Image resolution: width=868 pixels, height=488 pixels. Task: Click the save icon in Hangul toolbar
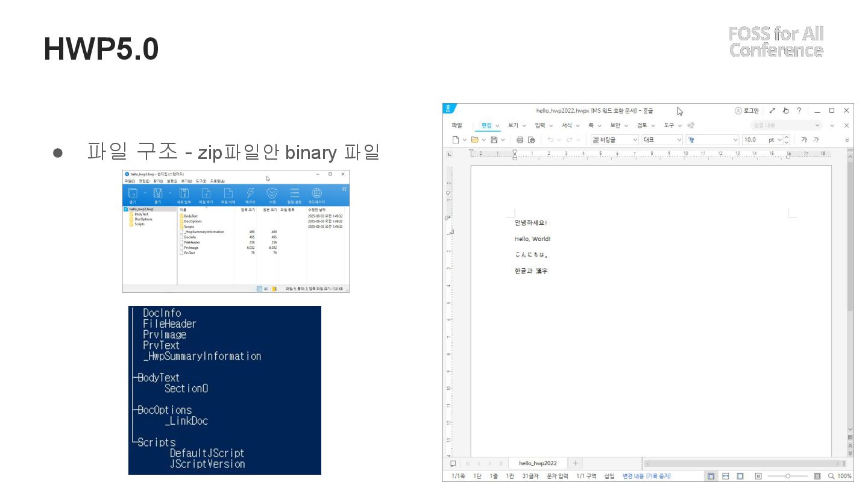pyautogui.click(x=494, y=140)
